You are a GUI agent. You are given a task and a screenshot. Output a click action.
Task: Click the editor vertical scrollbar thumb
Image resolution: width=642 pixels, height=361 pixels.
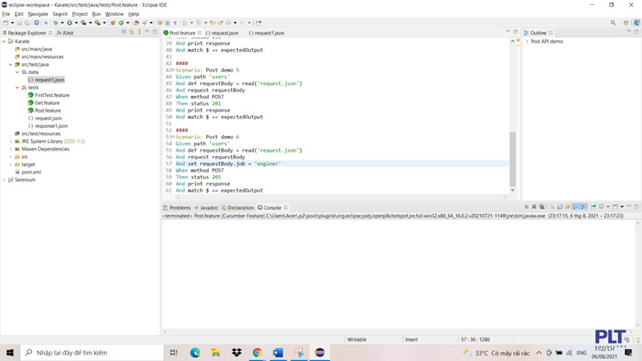click(x=513, y=159)
